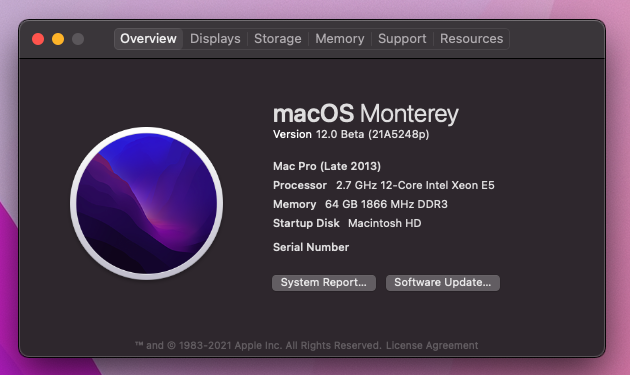This screenshot has width=630, height=375.
Task: Click the version text 12.0 Beta (21A5248p)
Action: (372, 134)
